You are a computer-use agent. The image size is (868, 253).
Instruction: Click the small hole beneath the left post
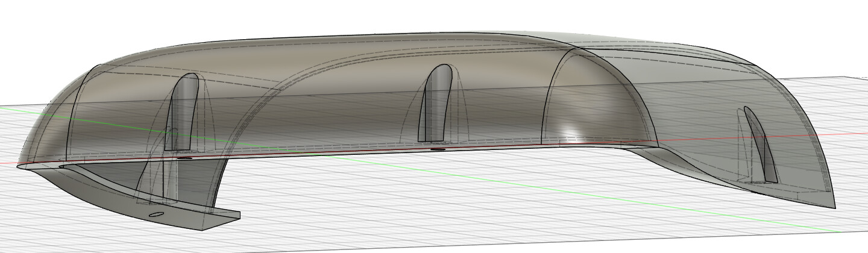pos(184,158)
